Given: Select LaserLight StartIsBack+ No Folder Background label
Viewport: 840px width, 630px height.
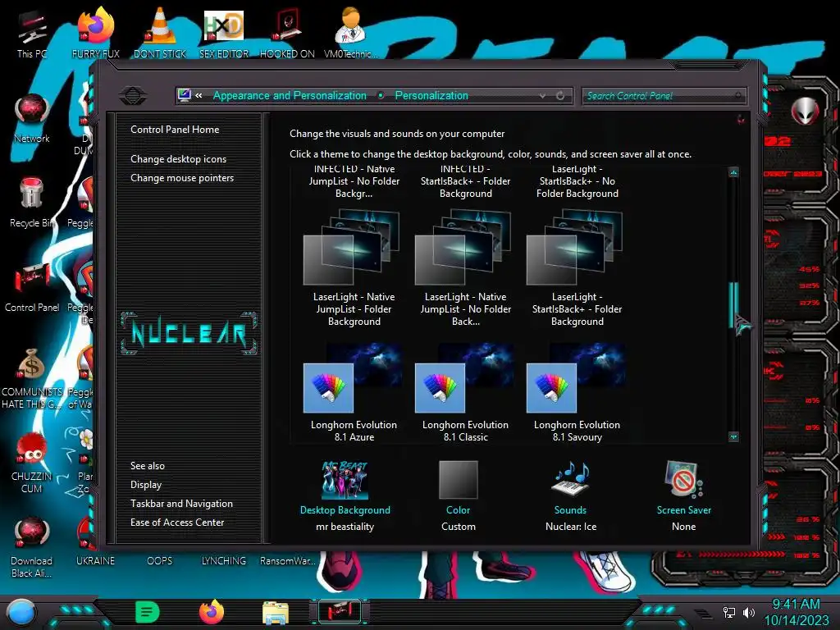Looking at the screenshot, I should (x=577, y=181).
